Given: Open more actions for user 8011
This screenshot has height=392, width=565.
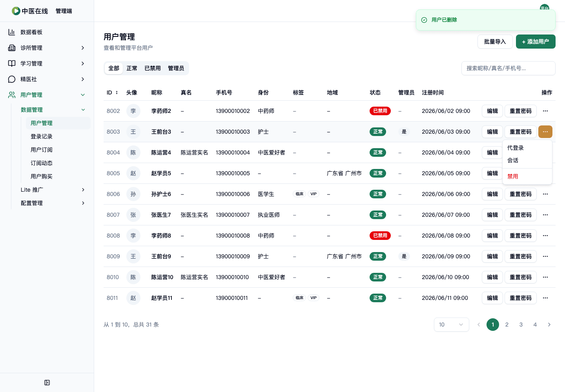Looking at the screenshot, I should click(545, 298).
